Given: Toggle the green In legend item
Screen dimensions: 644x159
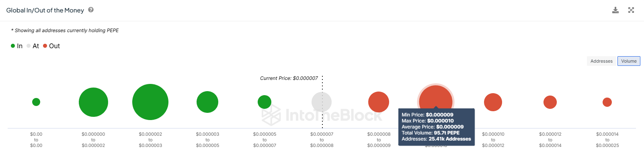Looking at the screenshot, I should click(16, 46).
